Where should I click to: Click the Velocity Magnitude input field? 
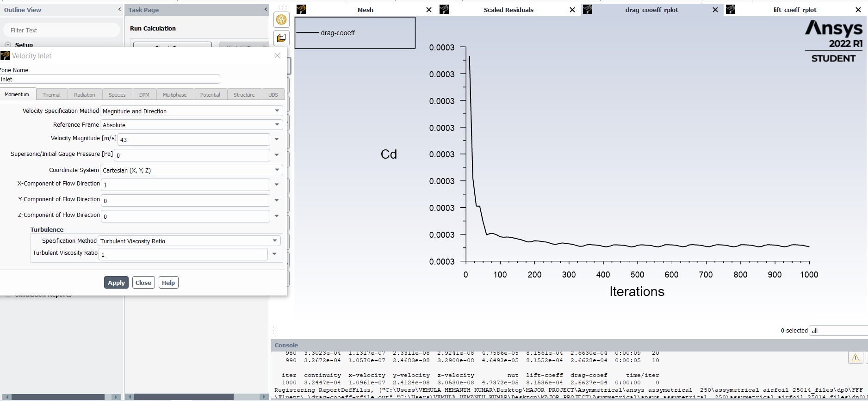[x=194, y=139]
